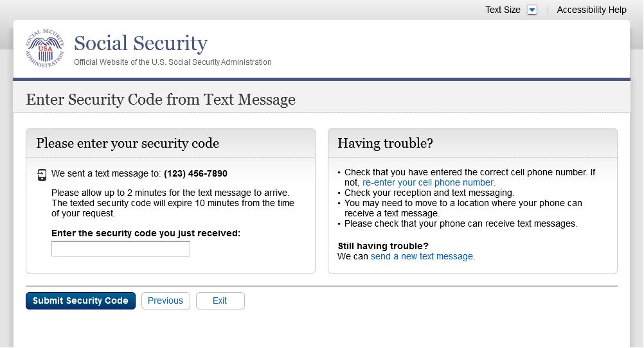Click inside the security code input field
Image resolution: width=644 pixels, height=348 pixels.
(x=121, y=249)
